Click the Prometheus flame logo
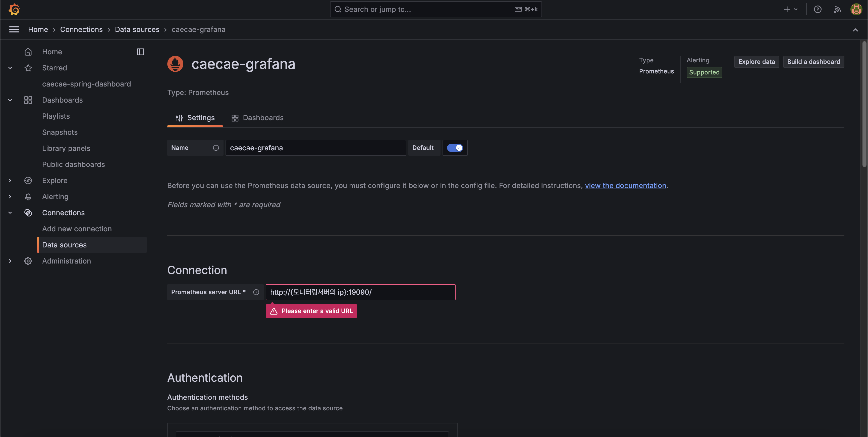 coord(175,64)
